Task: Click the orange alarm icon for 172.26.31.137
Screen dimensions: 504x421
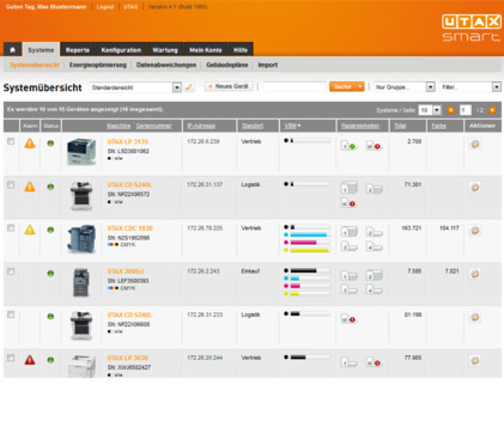Action: [30, 186]
